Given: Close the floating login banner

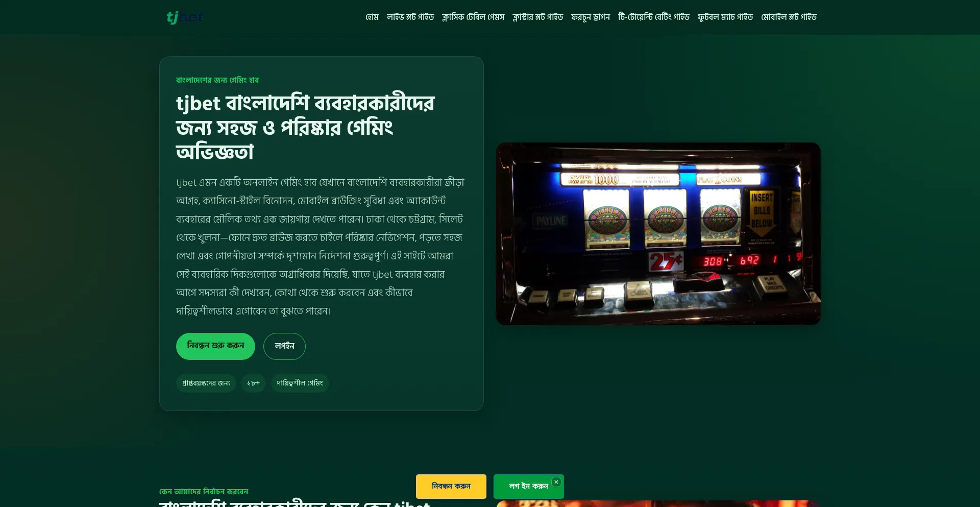Looking at the screenshot, I should pyautogui.click(x=556, y=482).
